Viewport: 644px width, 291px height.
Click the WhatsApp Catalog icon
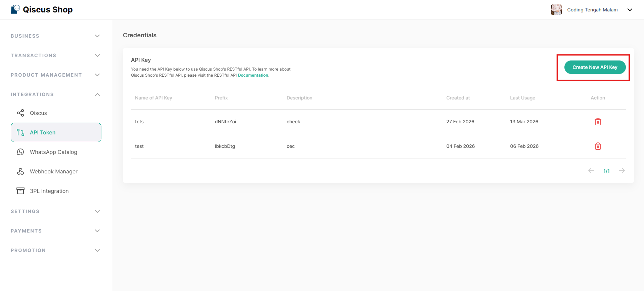20,152
